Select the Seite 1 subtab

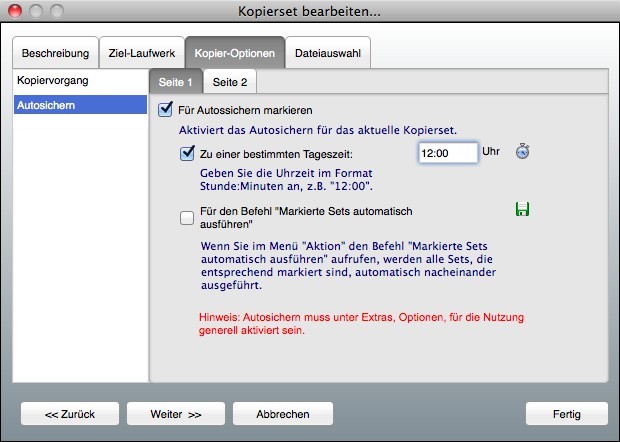tap(176, 81)
